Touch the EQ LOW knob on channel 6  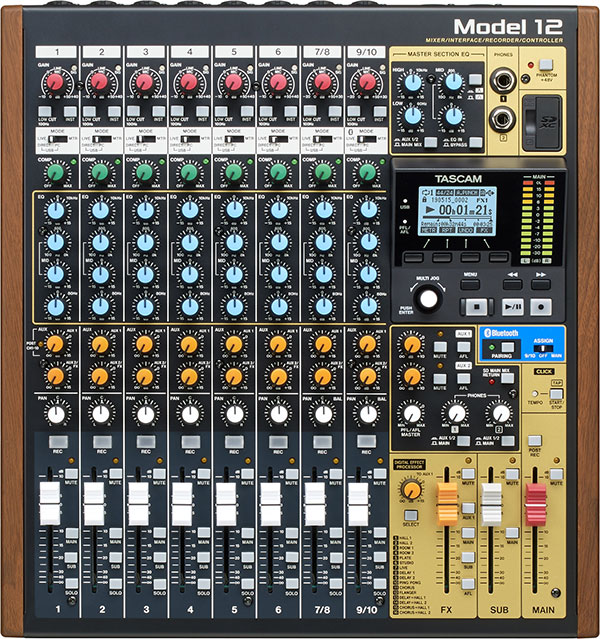(x=279, y=307)
